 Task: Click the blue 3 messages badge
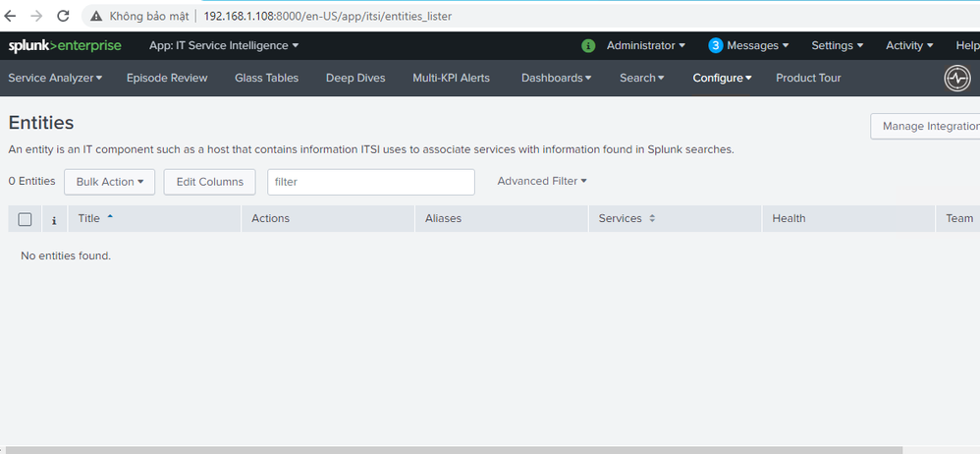[x=716, y=45]
